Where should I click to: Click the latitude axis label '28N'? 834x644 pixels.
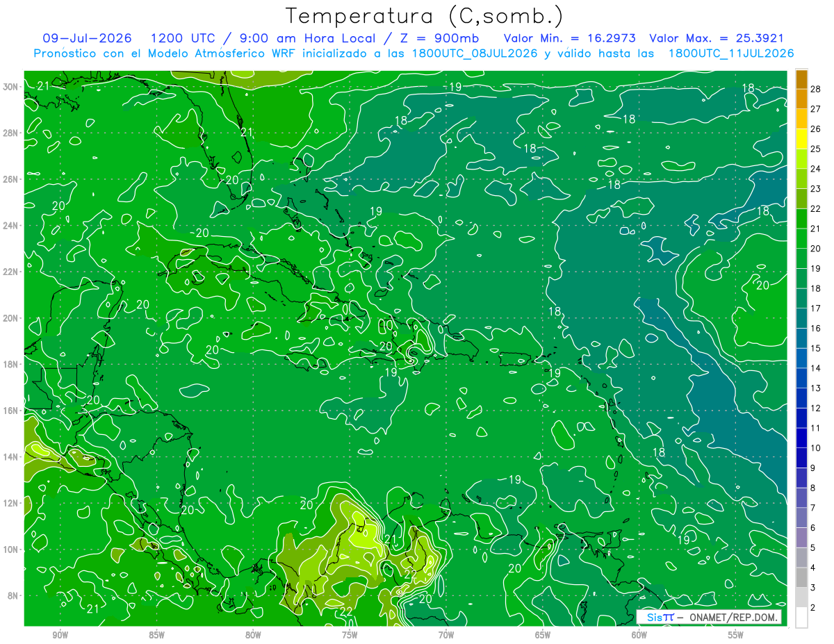[10, 133]
